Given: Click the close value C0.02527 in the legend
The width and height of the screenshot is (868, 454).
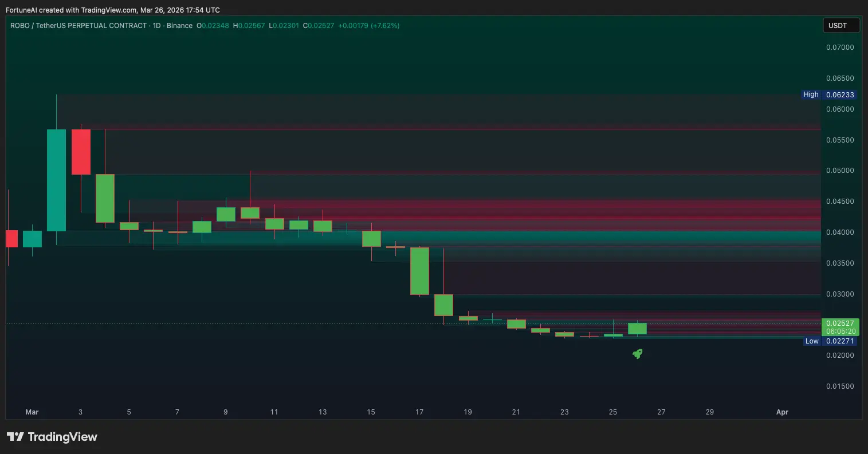Looking at the screenshot, I should click(x=319, y=26).
